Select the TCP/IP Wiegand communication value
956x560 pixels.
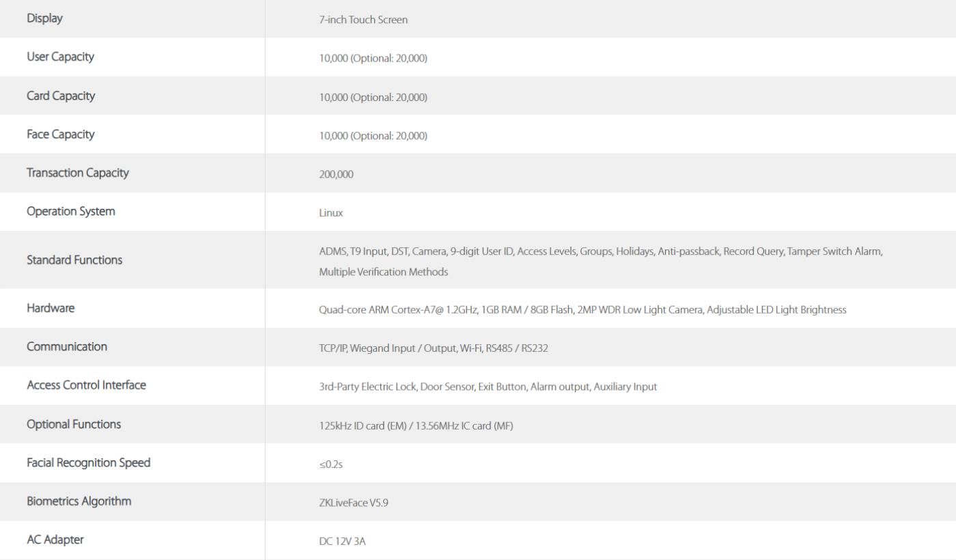(434, 348)
